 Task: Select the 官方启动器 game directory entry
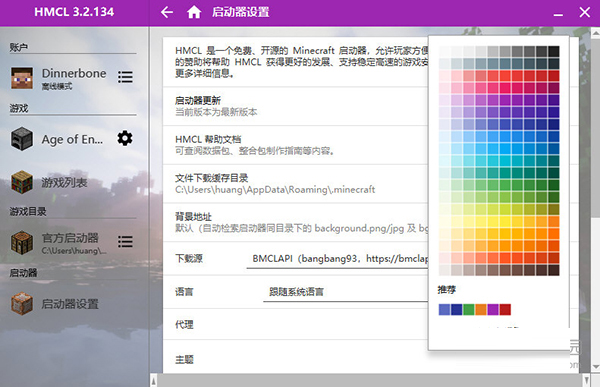[73, 243]
